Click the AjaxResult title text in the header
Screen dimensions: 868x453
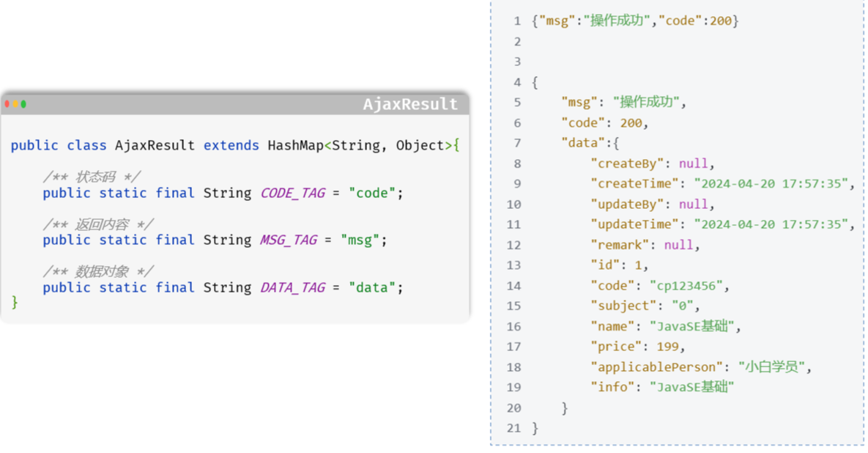(x=410, y=104)
